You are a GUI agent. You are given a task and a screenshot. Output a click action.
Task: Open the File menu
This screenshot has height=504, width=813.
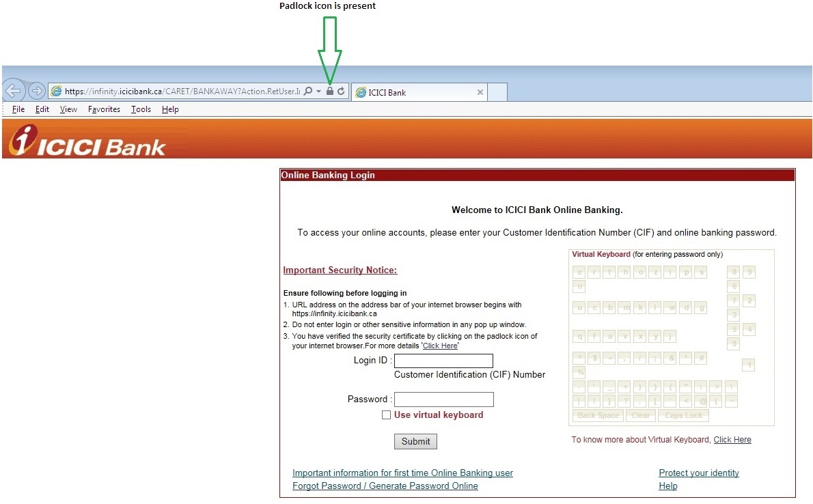(18, 109)
